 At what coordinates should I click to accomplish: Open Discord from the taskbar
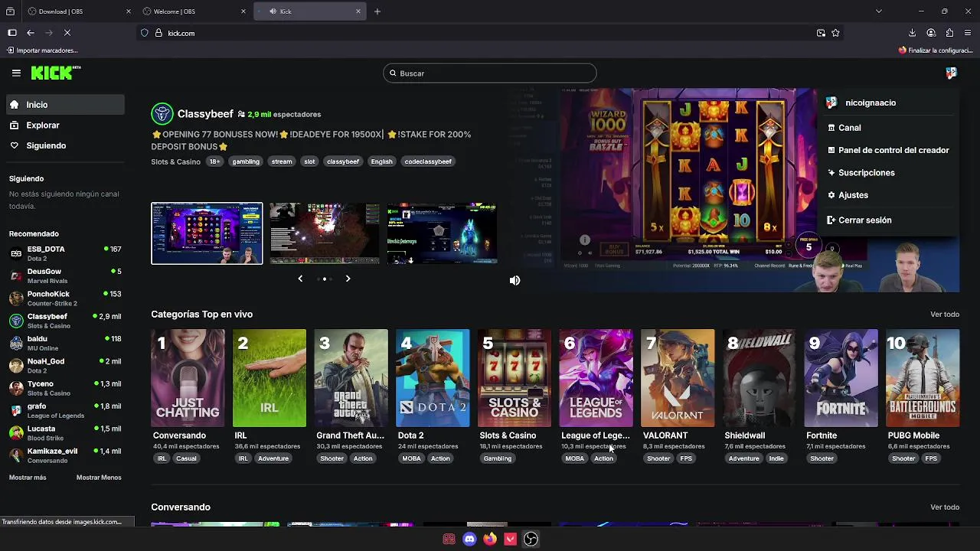click(469, 540)
